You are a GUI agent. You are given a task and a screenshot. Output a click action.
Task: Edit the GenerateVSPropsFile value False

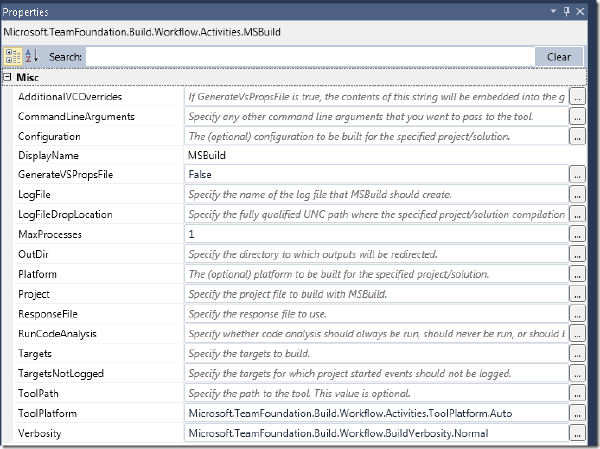point(376,175)
